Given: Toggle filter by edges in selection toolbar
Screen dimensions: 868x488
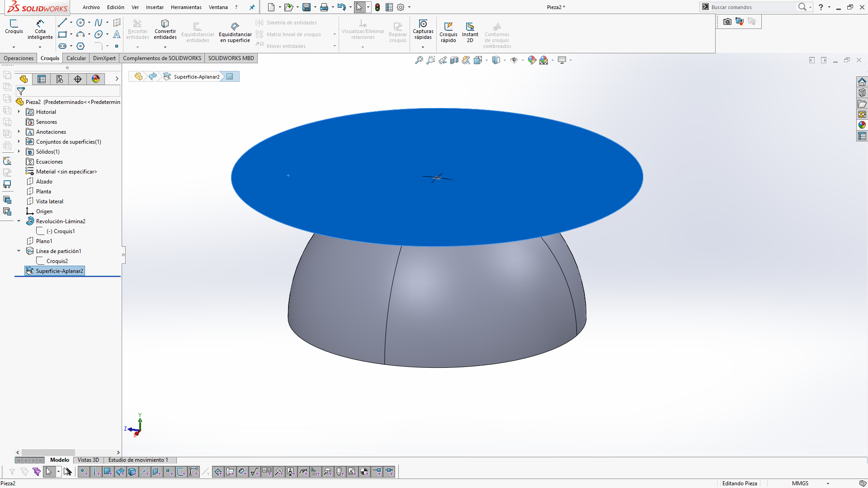Looking at the screenshot, I should 96,472.
